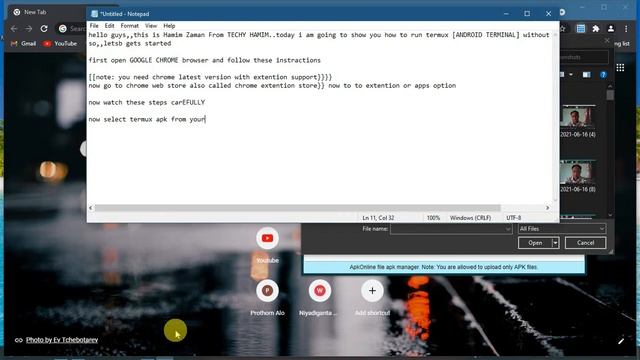Click the customize page pencil icon
The width and height of the screenshot is (640, 360).
[621, 341]
